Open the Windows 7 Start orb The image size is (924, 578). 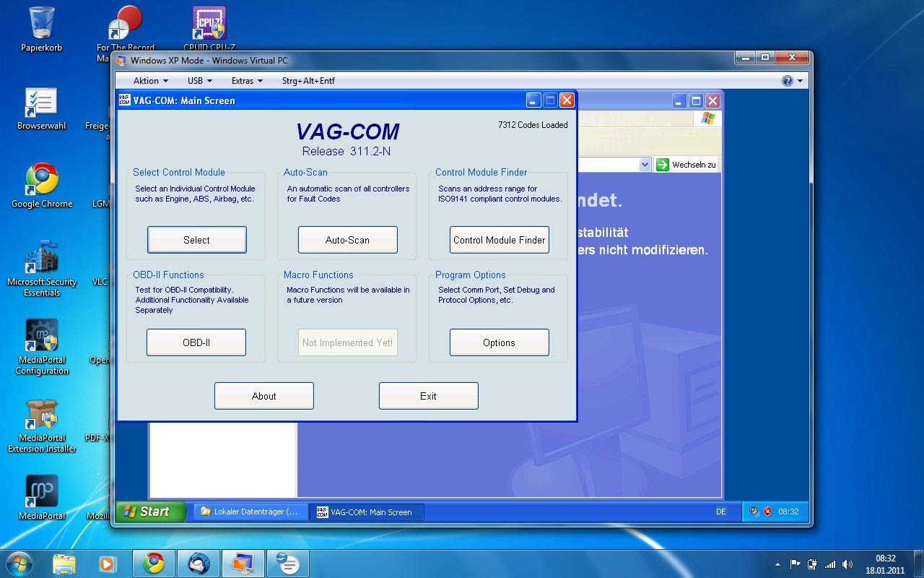tap(18, 563)
